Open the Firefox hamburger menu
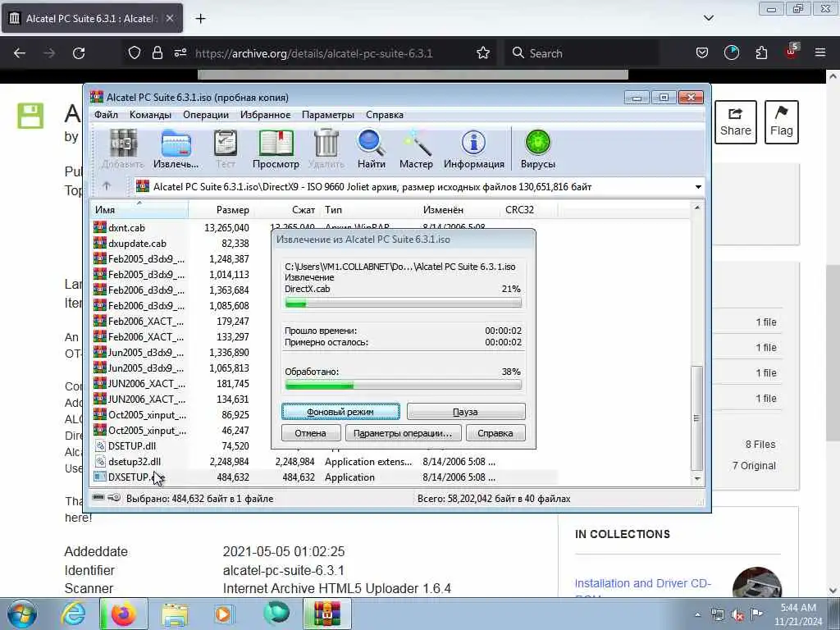 point(820,52)
